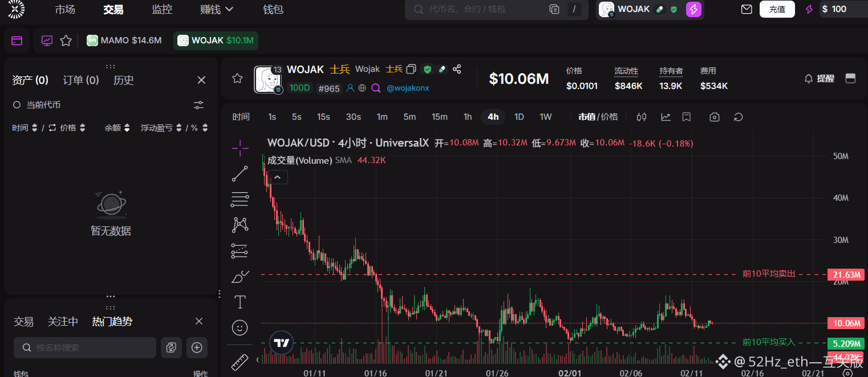Select the 5m timeframe
Image resolution: width=868 pixels, height=377 pixels.
click(409, 117)
